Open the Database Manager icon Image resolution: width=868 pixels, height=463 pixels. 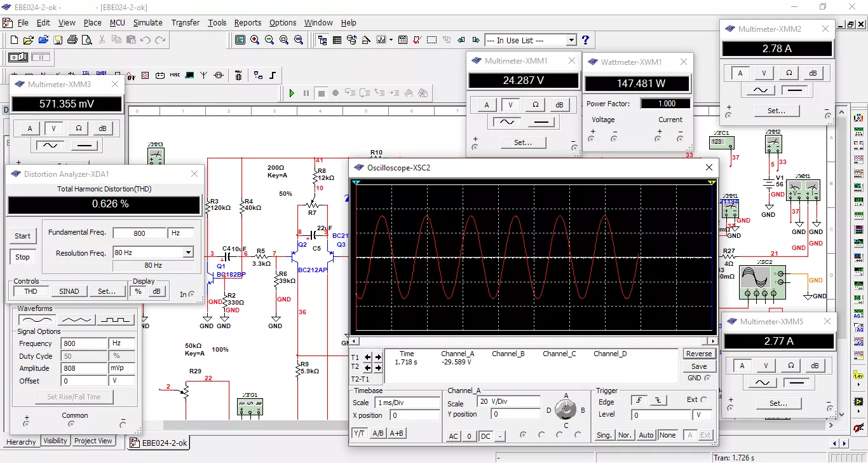point(352,40)
